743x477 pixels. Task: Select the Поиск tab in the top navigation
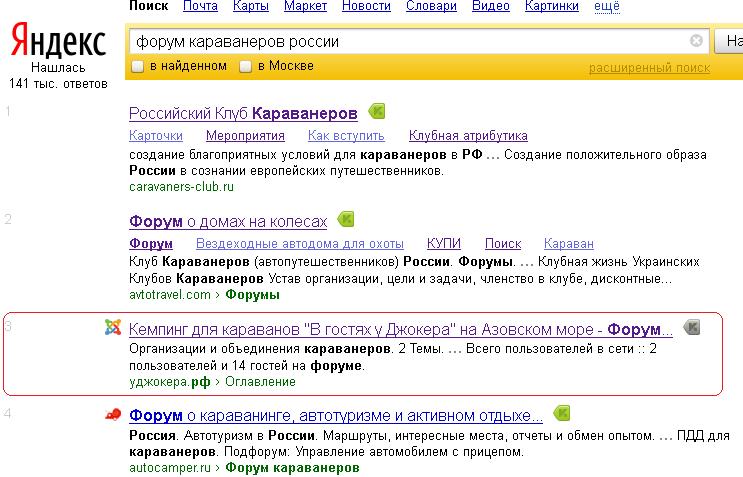149,6
